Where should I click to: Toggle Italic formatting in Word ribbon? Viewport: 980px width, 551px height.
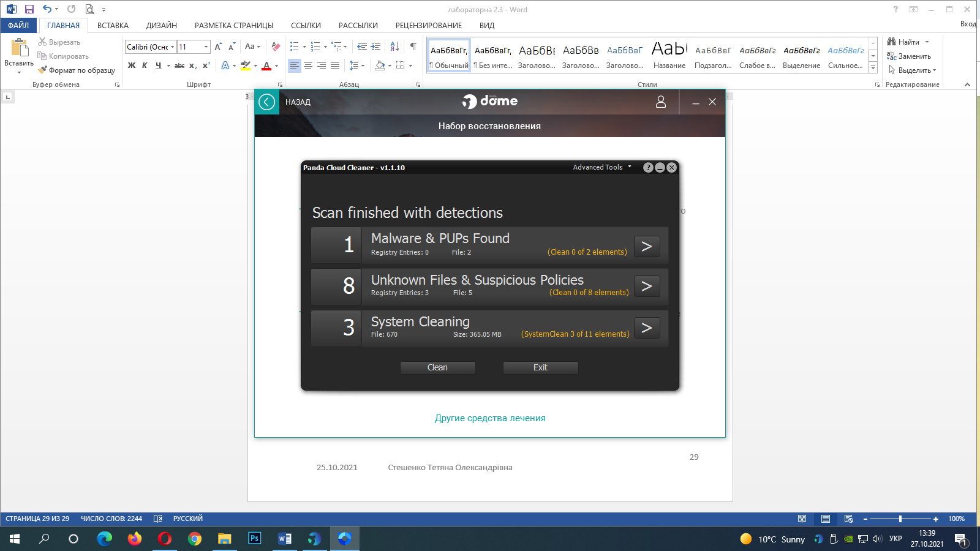click(x=145, y=66)
